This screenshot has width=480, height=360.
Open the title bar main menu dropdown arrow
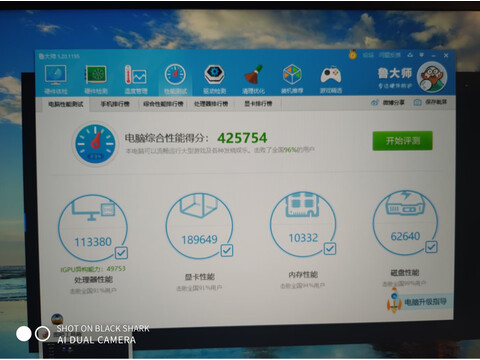(422, 55)
